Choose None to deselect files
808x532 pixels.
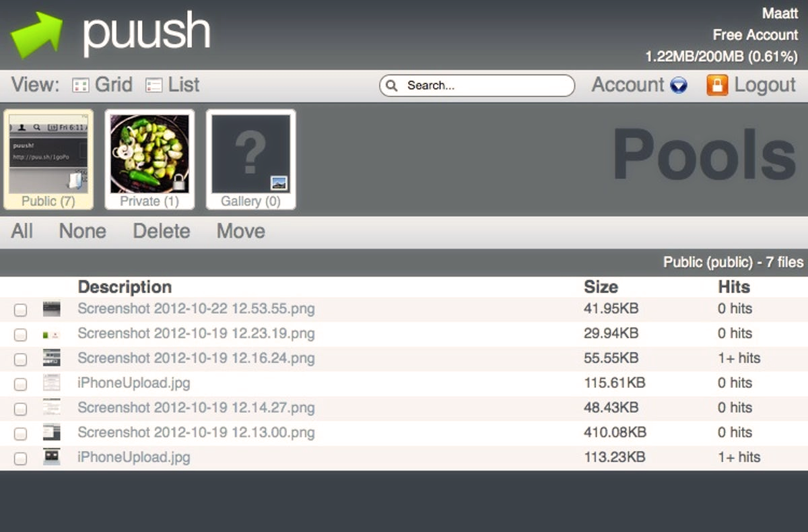tap(82, 231)
